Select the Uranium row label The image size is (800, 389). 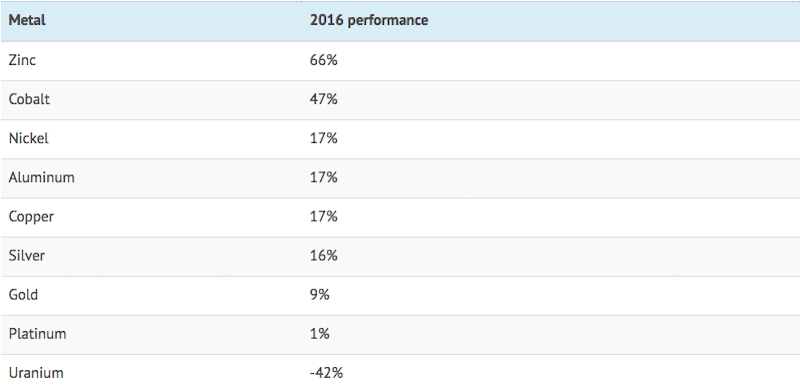coord(36,373)
